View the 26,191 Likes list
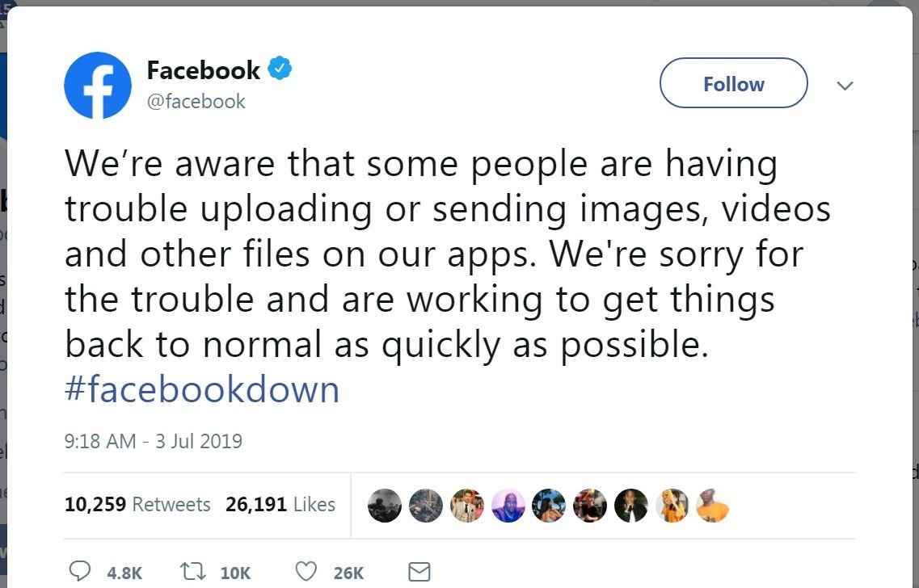The height and width of the screenshot is (588, 919). 280,504
